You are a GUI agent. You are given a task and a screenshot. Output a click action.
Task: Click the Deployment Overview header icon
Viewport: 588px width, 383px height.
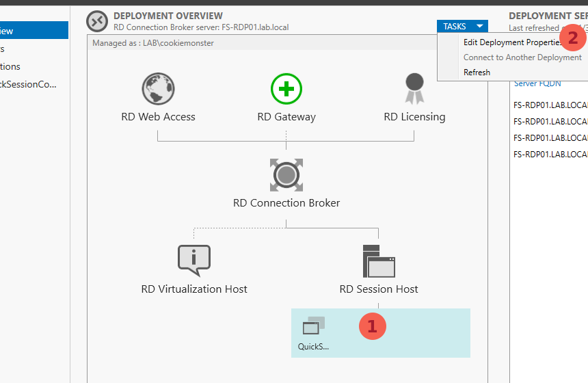click(97, 22)
